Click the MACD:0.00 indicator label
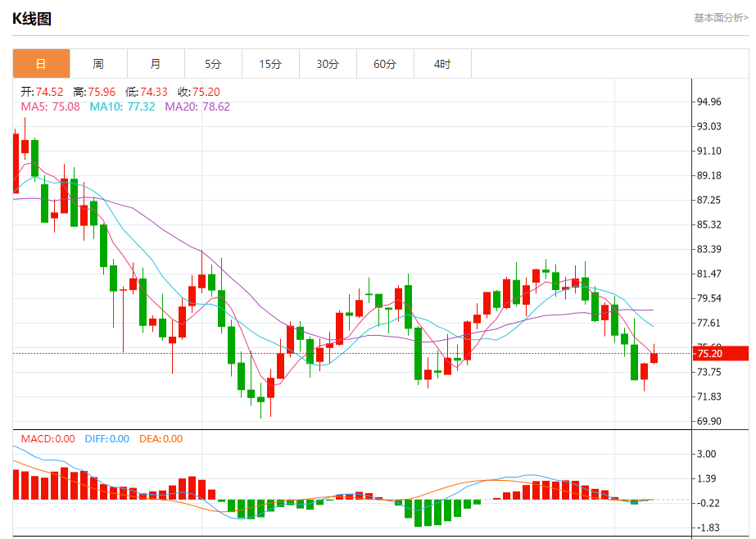The width and height of the screenshot is (756, 539). 48,439
